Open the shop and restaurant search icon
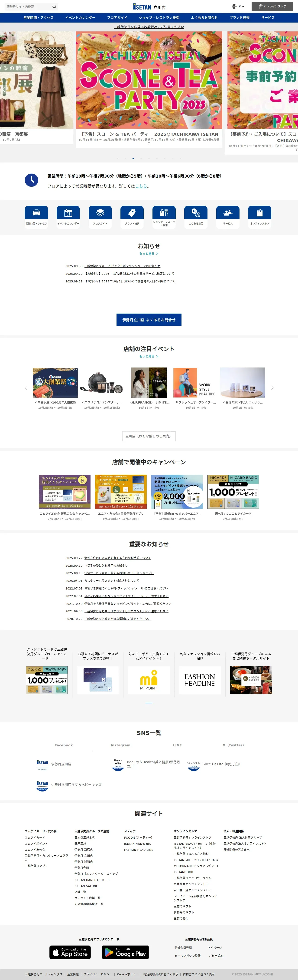298x980 pixels. tap(164, 212)
